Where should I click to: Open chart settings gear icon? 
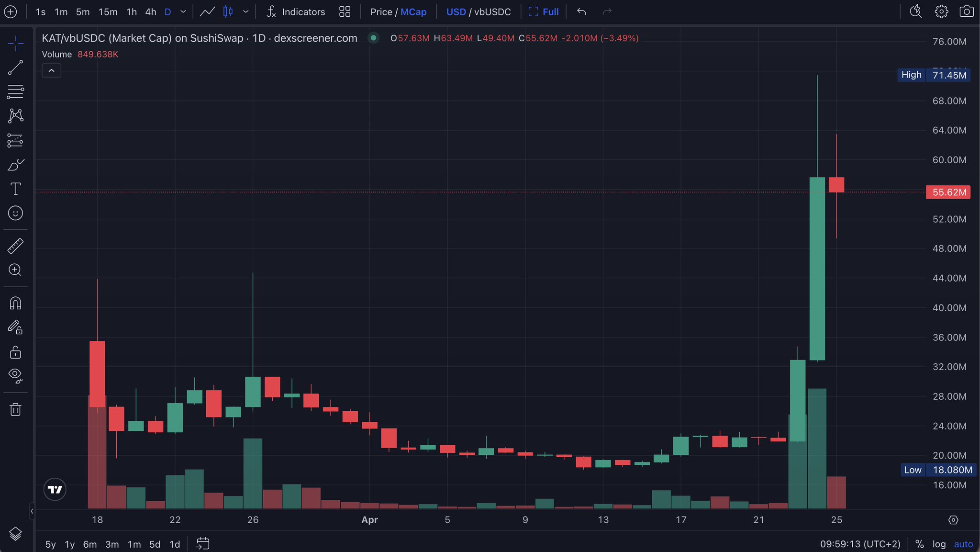pos(941,11)
